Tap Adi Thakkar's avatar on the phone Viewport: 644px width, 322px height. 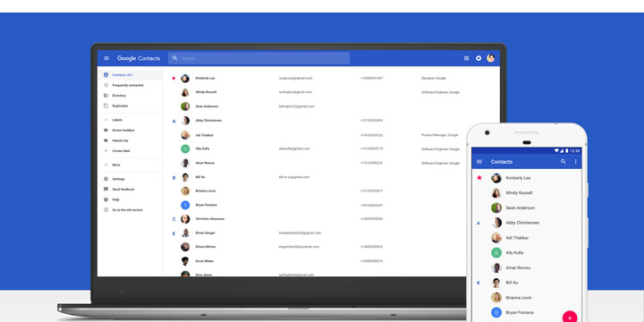496,238
